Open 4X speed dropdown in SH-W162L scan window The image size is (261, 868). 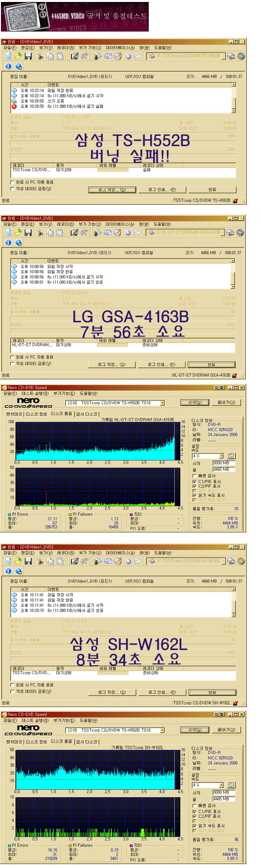pos(221,785)
